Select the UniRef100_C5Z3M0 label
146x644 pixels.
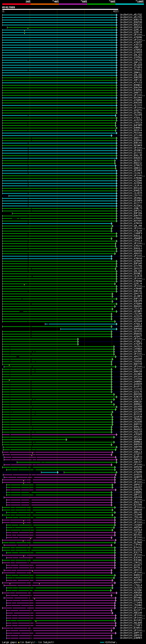131,314
